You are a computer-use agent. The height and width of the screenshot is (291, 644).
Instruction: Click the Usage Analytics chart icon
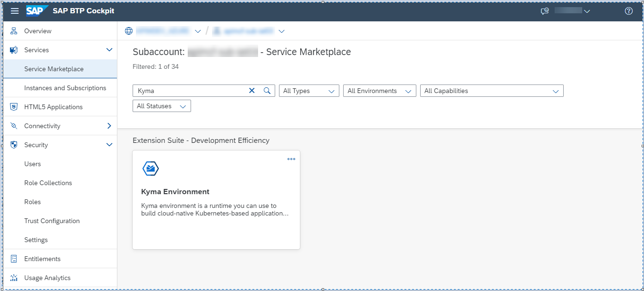[14, 278]
